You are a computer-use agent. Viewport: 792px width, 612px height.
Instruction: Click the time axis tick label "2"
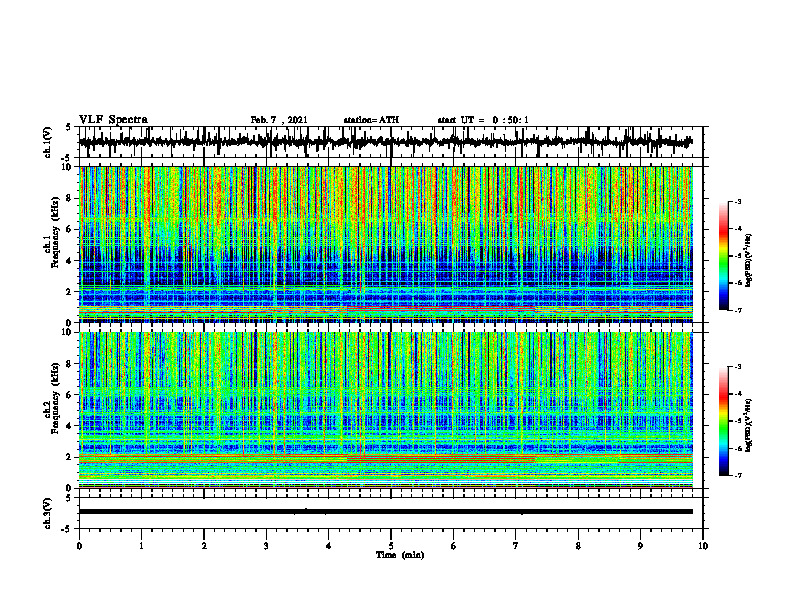pos(204,546)
